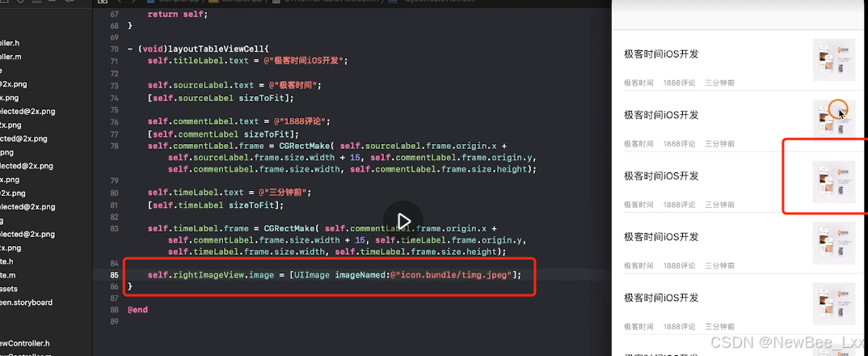Open the te.h file in the navigator

tap(6, 261)
